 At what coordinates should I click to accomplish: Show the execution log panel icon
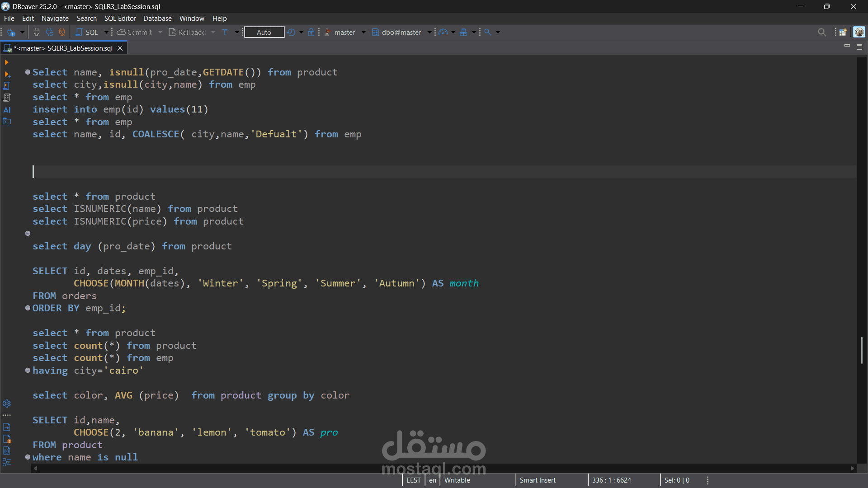click(x=7, y=439)
